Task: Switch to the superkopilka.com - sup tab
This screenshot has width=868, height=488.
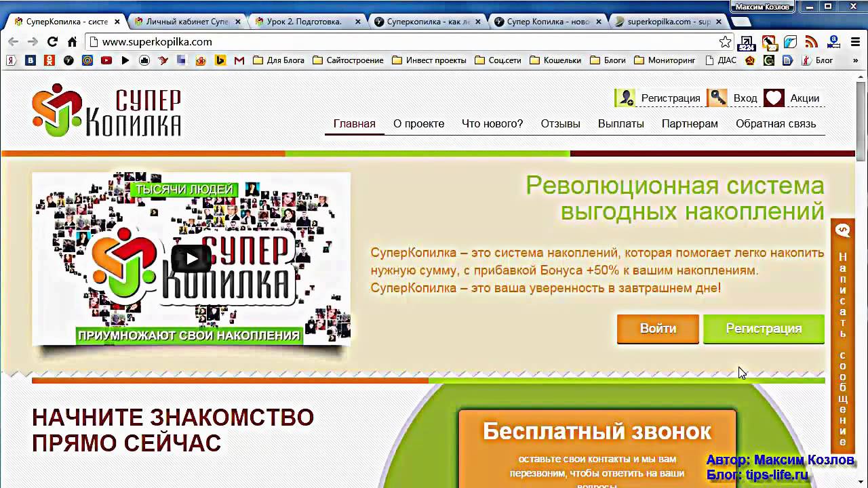Action: coord(668,22)
